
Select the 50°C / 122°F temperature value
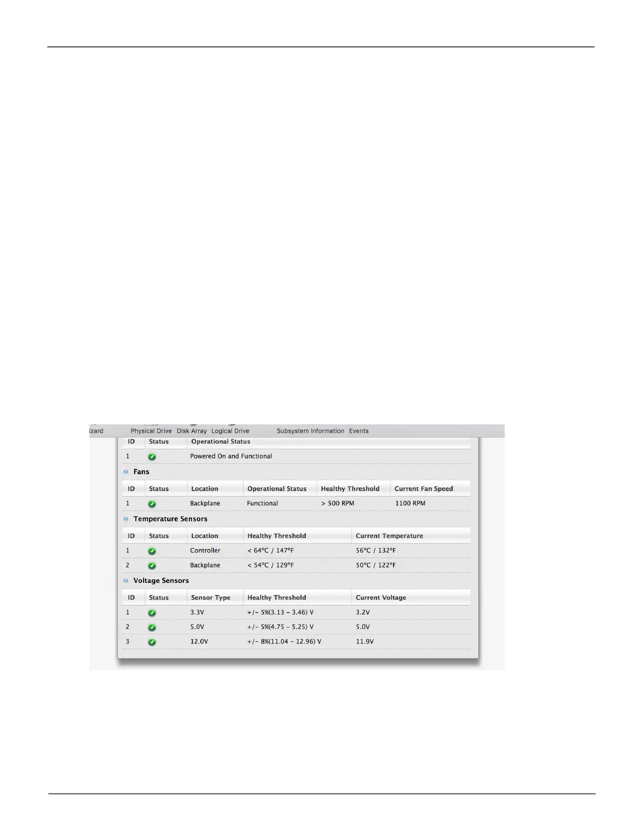(376, 565)
